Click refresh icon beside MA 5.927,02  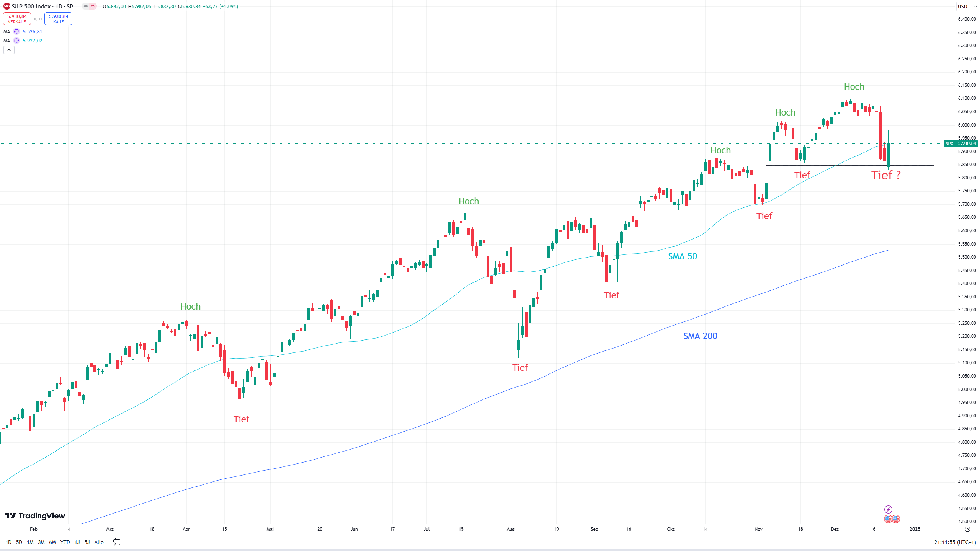click(x=16, y=41)
